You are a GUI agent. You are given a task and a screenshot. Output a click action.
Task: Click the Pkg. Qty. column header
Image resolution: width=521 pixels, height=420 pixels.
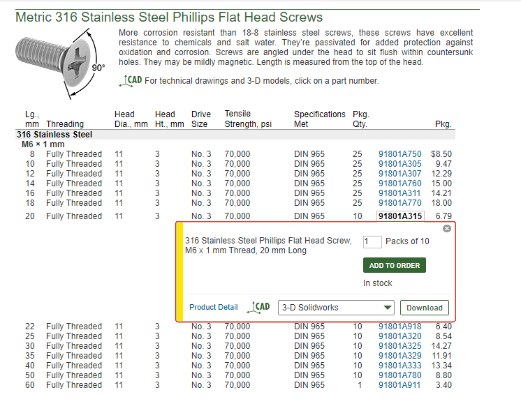click(361, 119)
